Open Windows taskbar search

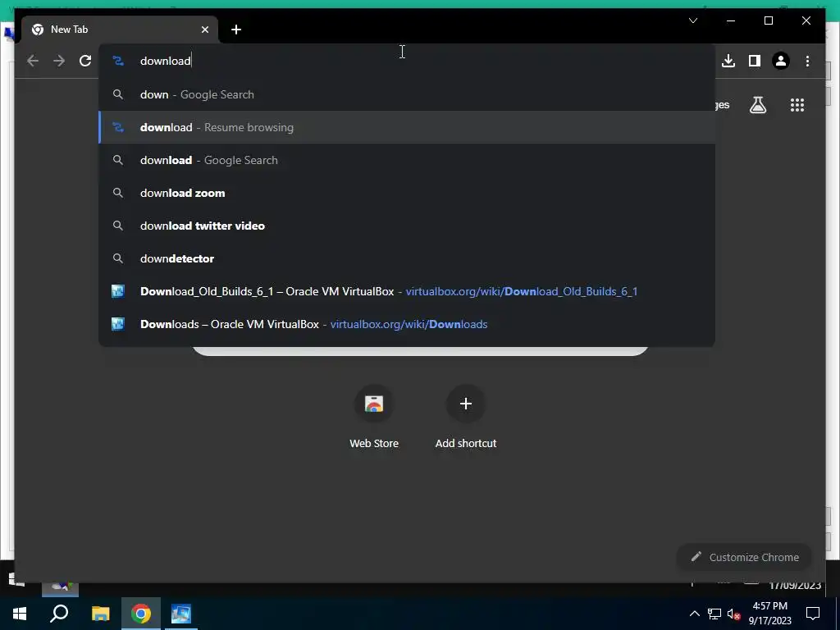[x=59, y=614]
